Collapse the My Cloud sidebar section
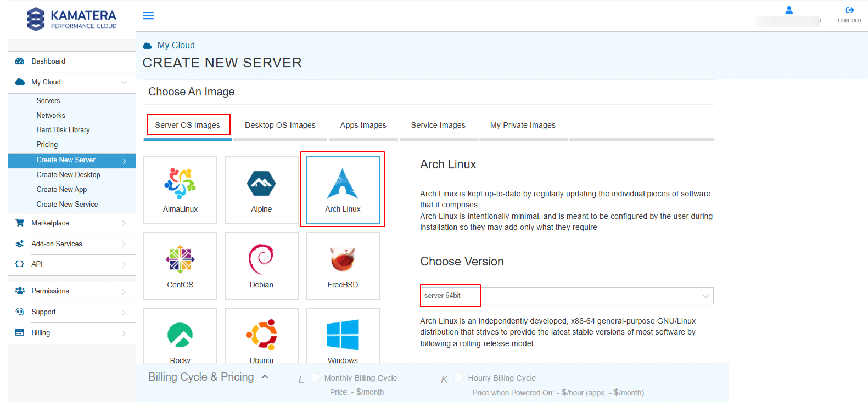This screenshot has height=402, width=868. pyautogui.click(x=124, y=82)
